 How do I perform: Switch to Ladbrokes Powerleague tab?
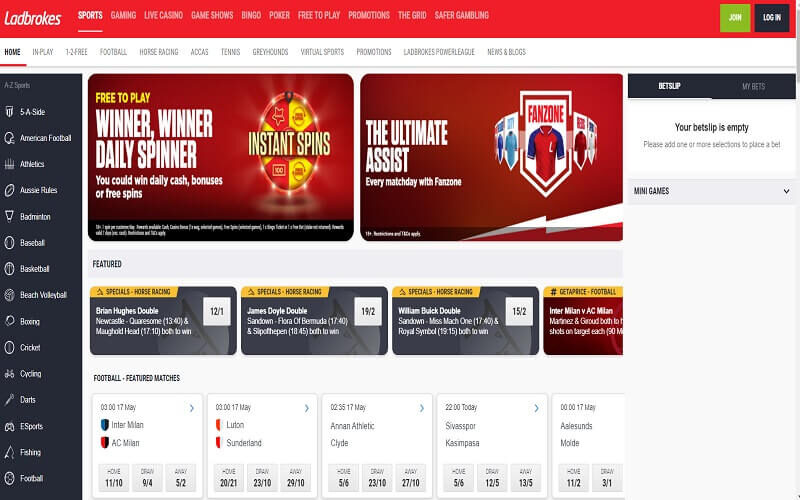(x=439, y=52)
